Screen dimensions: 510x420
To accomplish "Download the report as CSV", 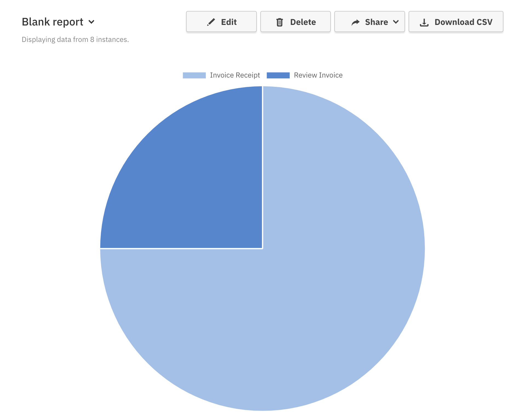I will (456, 22).
